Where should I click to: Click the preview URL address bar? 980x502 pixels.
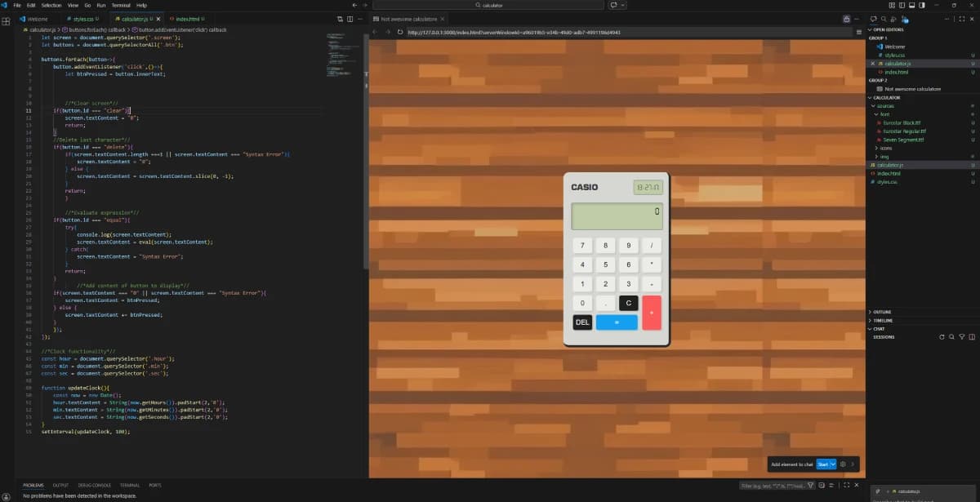[x=629, y=33]
